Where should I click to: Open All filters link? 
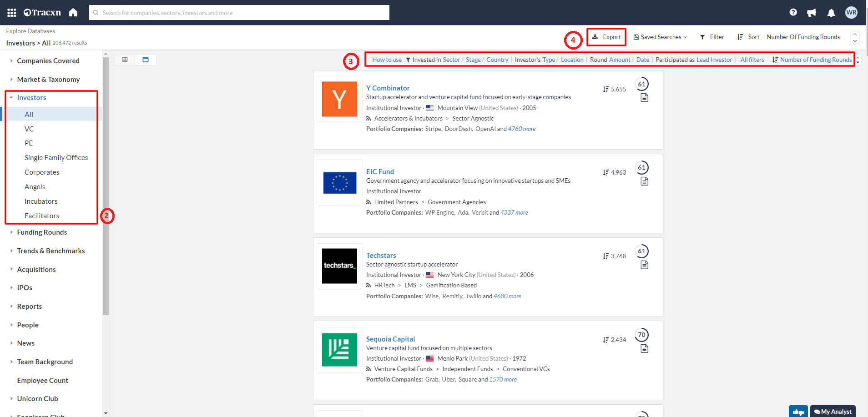pyautogui.click(x=752, y=60)
